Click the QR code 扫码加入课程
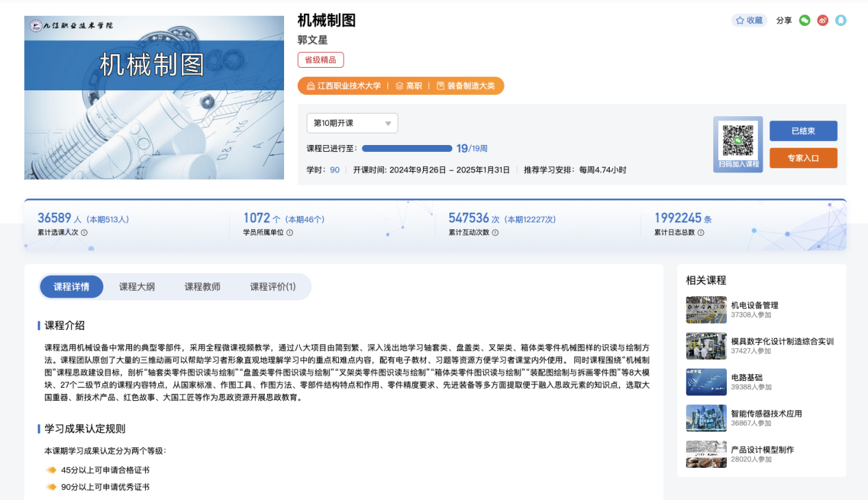 point(738,141)
